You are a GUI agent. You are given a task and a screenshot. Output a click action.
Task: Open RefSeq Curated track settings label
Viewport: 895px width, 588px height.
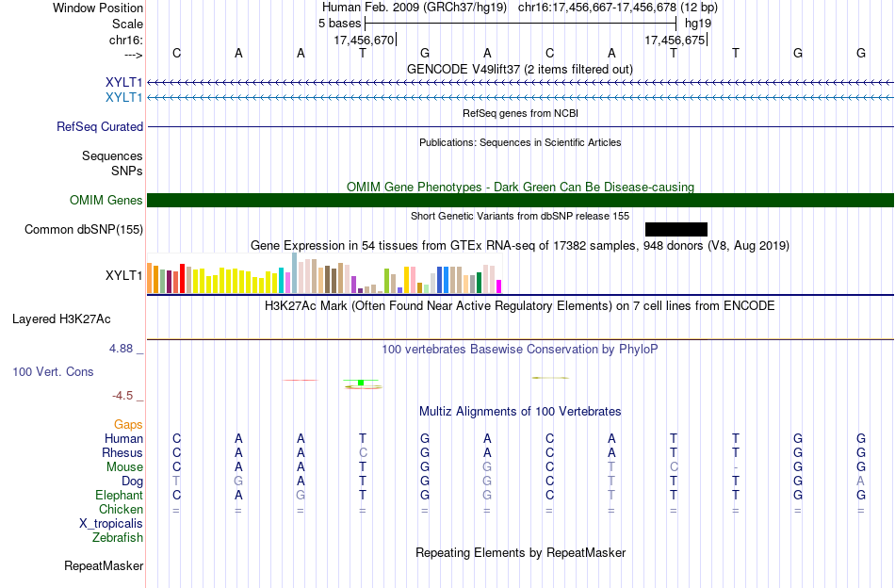pos(100,126)
